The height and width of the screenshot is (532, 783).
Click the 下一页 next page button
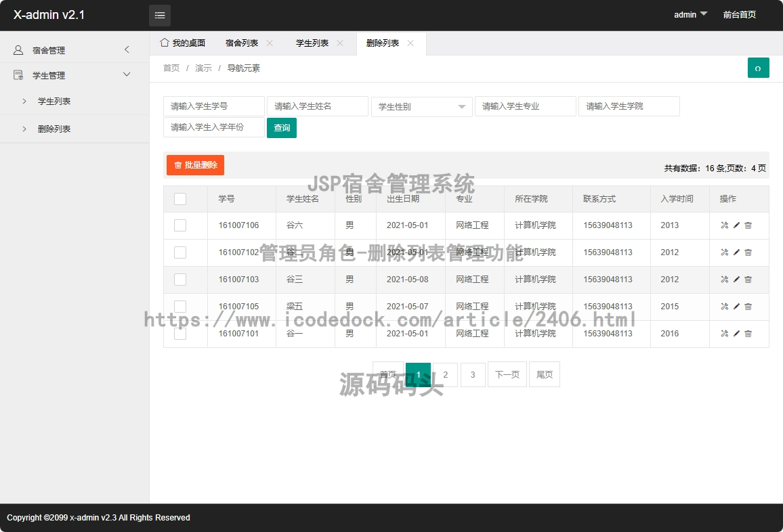(x=507, y=374)
